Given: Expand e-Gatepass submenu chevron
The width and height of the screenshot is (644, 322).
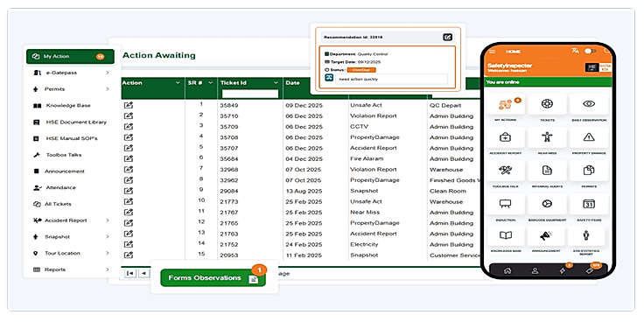Looking at the screenshot, I should pos(108,73).
